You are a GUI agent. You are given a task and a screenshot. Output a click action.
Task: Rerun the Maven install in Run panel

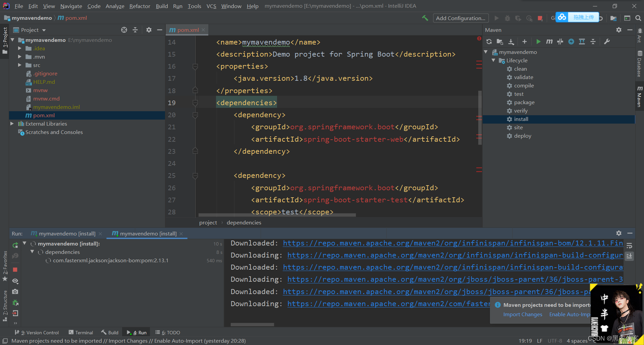tap(15, 245)
